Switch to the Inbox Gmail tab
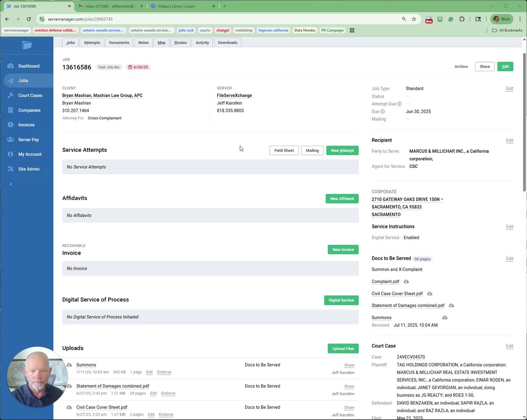The height and width of the screenshot is (420, 527). [110, 6]
